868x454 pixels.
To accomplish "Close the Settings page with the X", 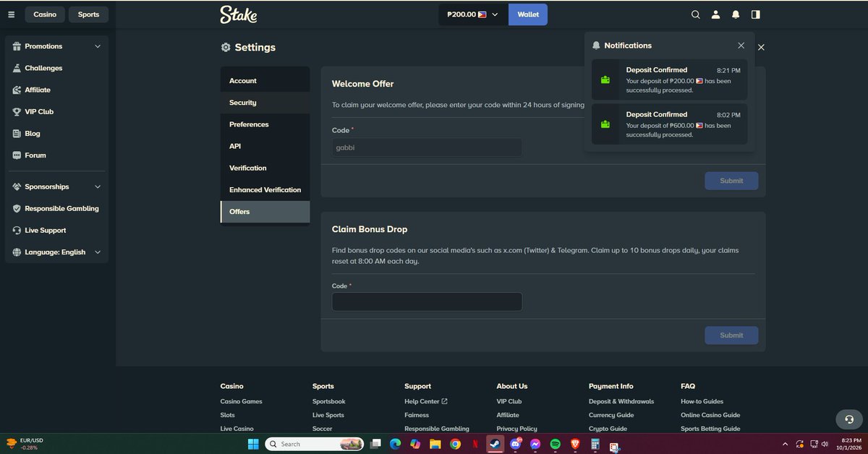I will pyautogui.click(x=761, y=48).
